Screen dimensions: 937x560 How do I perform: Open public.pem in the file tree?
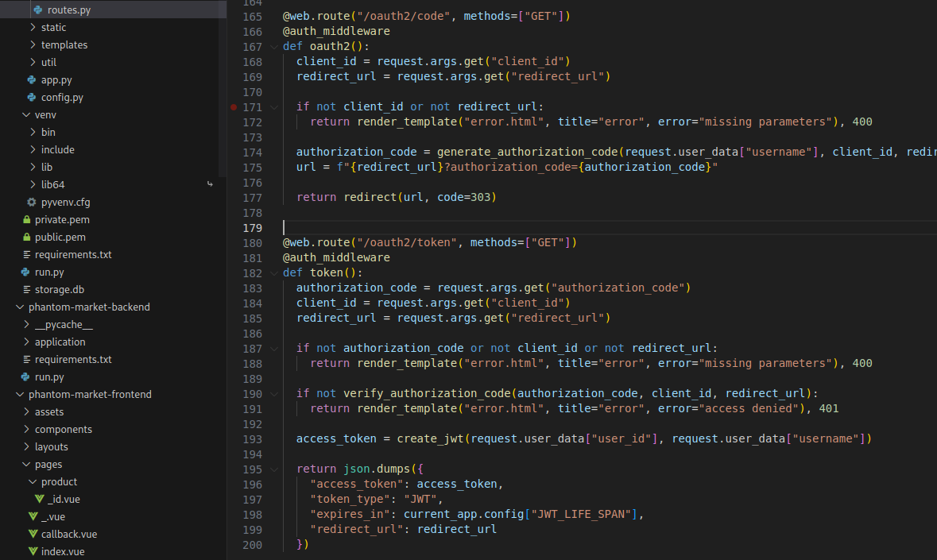(60, 237)
